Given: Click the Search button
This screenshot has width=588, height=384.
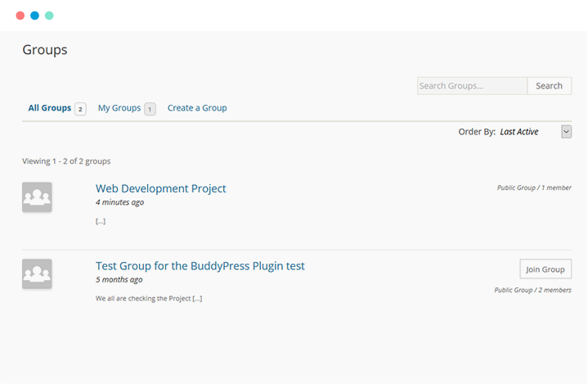Looking at the screenshot, I should click(x=549, y=86).
